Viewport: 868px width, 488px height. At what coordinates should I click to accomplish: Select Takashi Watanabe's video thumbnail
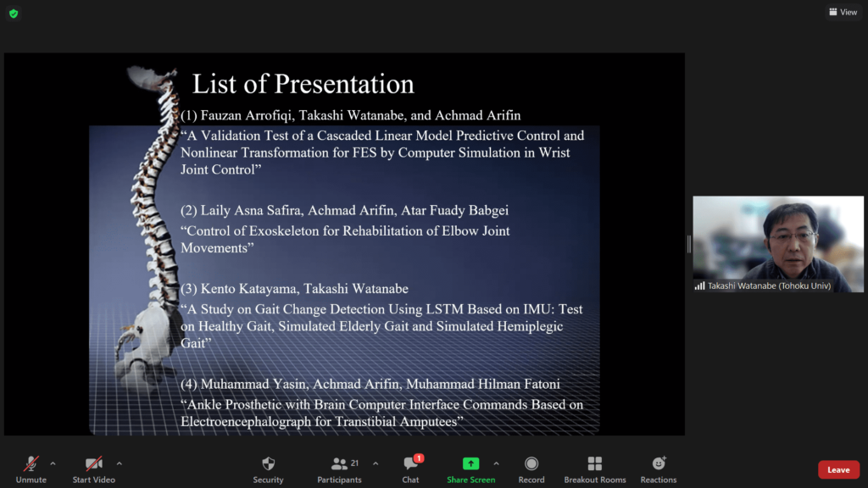777,244
